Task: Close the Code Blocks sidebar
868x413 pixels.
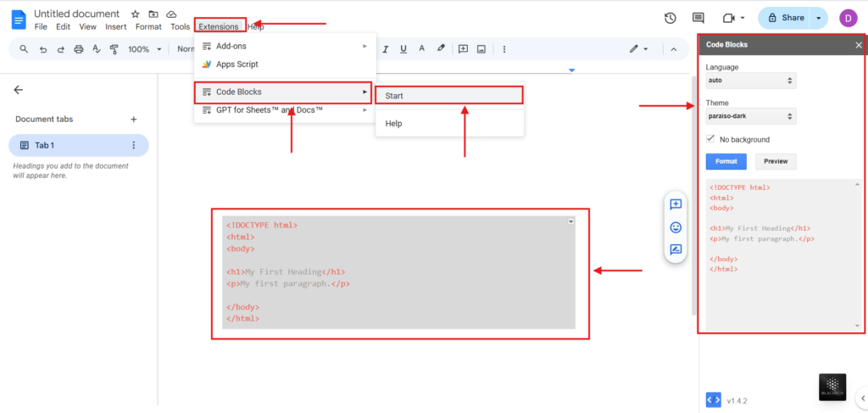Action: point(858,45)
